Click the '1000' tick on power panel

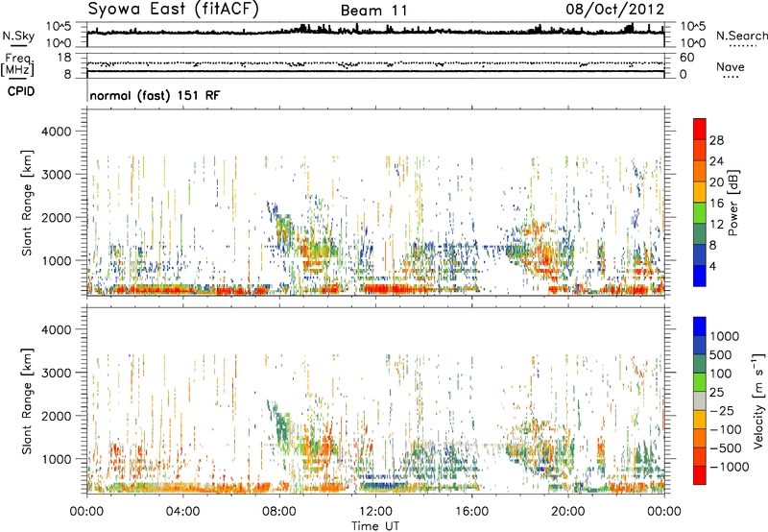(56, 260)
